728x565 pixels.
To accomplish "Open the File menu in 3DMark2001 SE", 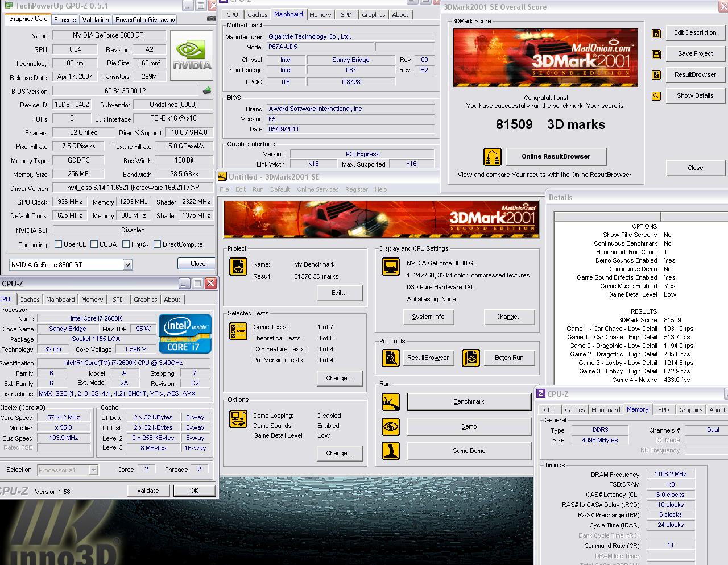I will [224, 189].
